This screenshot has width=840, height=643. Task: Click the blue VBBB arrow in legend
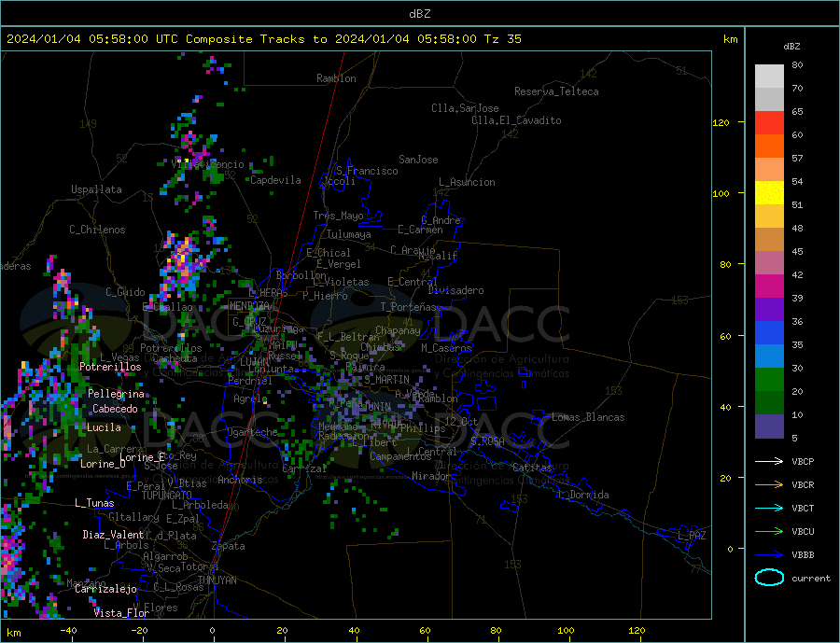pos(770,555)
